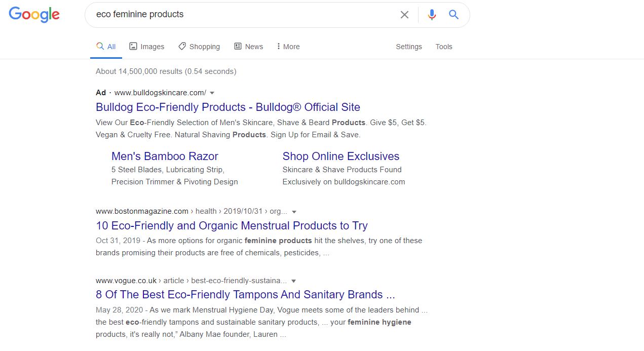The width and height of the screenshot is (644, 351).
Task: Clear the search query with the X icon
Action: [x=404, y=14]
